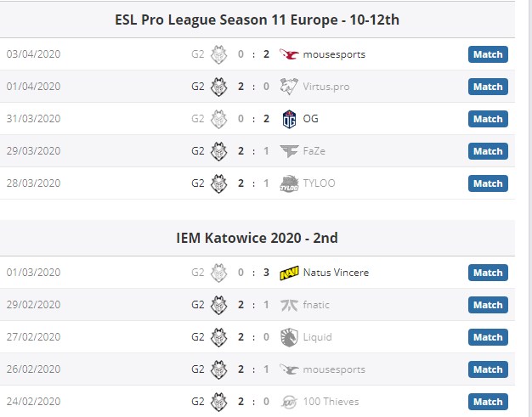Image resolution: width=532 pixels, height=417 pixels.
Task: Click the Virtus.pro team logo icon
Action: (289, 87)
